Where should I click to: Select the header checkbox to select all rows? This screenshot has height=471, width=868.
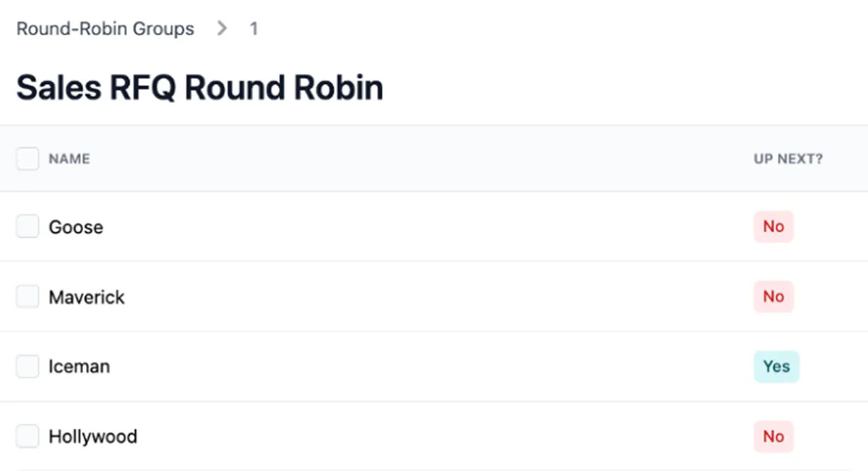coord(27,159)
